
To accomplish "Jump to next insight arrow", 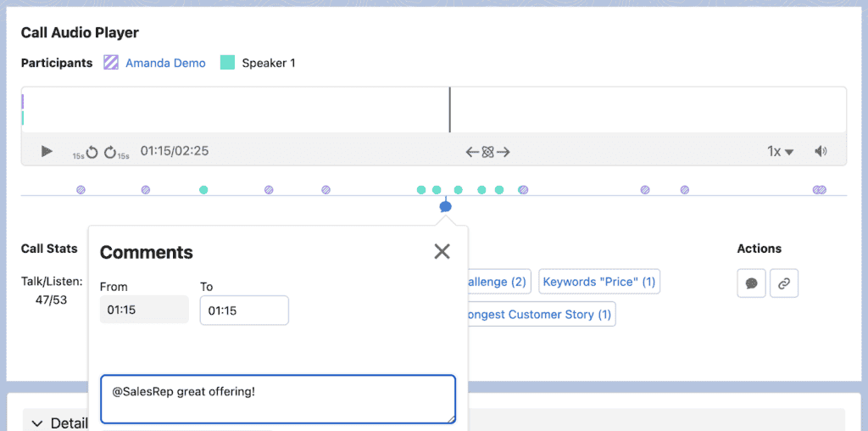I will pos(503,152).
